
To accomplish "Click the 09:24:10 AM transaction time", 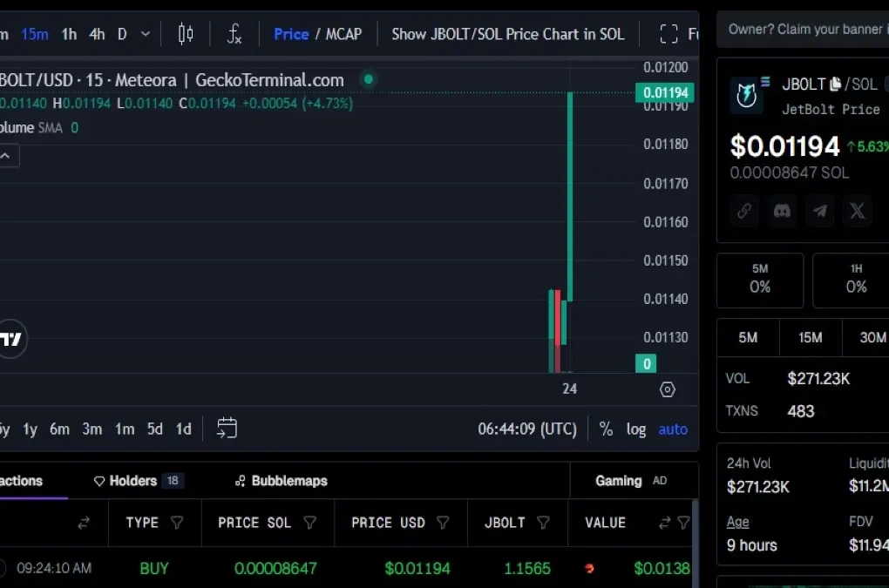I will click(x=54, y=568).
